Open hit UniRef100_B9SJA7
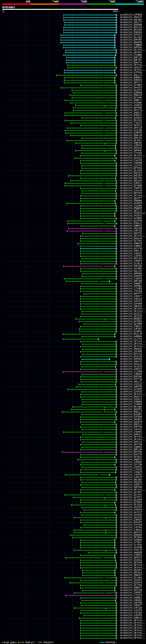The width and height of the screenshot is (146, 644). (x=131, y=27)
